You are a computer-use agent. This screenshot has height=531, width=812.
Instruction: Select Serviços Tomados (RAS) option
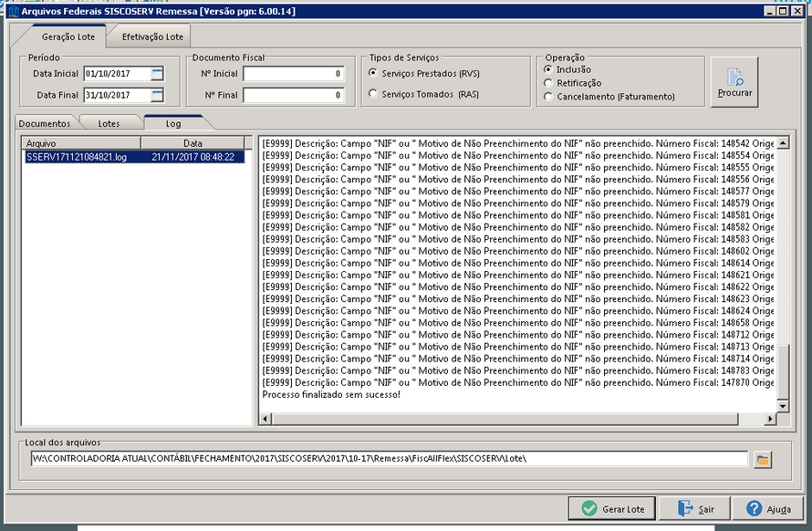tap(423, 94)
